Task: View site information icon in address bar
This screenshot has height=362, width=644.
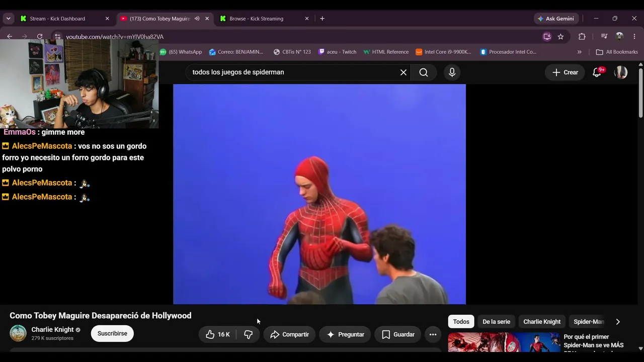Action: pos(57,37)
